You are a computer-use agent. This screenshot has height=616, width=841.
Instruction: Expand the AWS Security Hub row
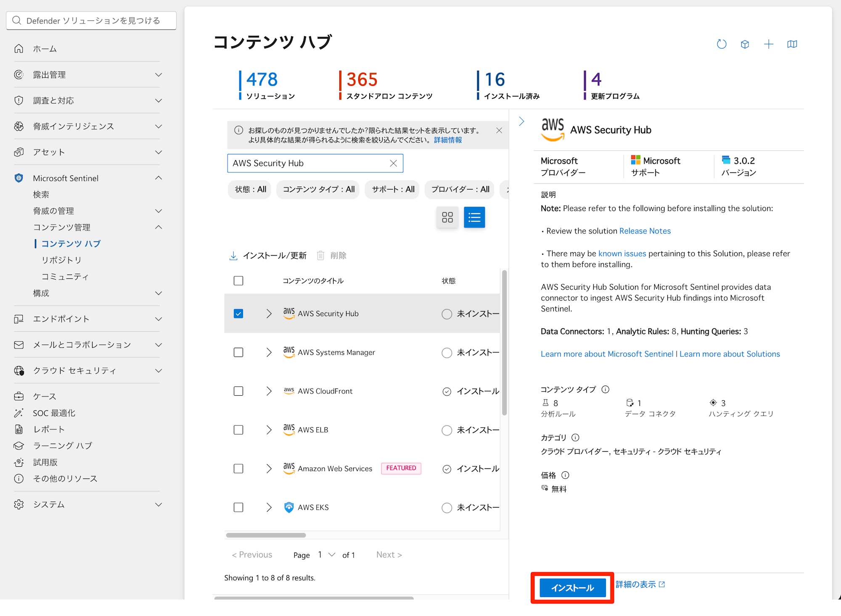(269, 314)
